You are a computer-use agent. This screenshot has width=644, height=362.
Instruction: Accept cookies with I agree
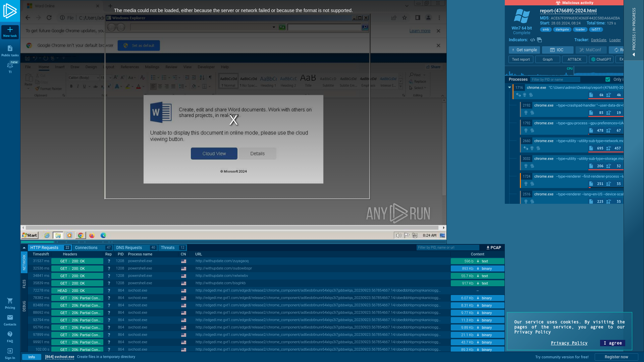(x=613, y=343)
